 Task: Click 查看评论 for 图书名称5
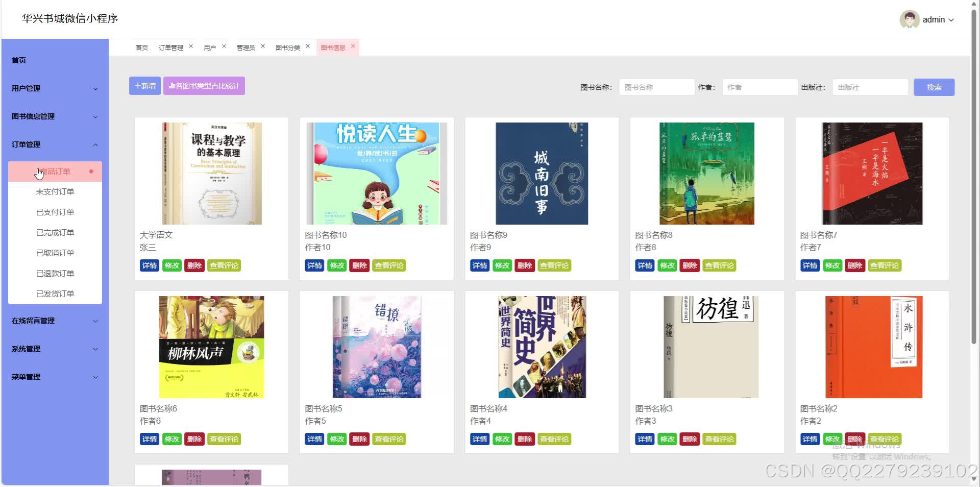coord(389,439)
